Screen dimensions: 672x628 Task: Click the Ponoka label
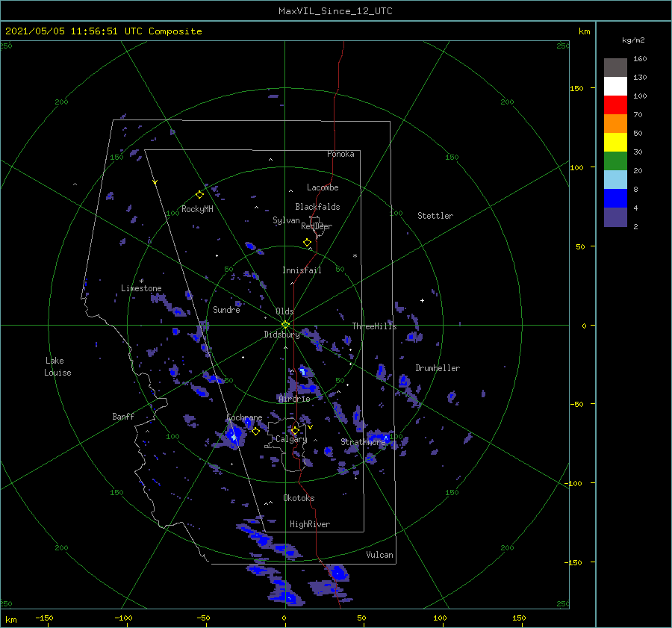pyautogui.click(x=340, y=155)
